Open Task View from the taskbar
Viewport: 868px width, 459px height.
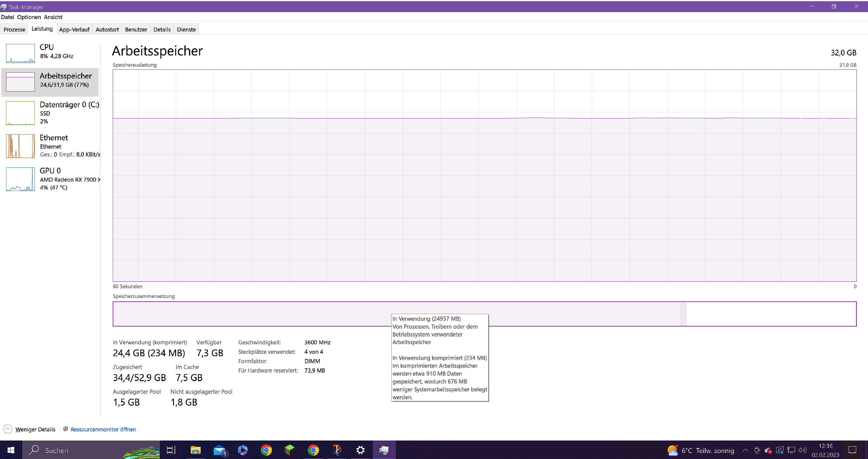171,450
